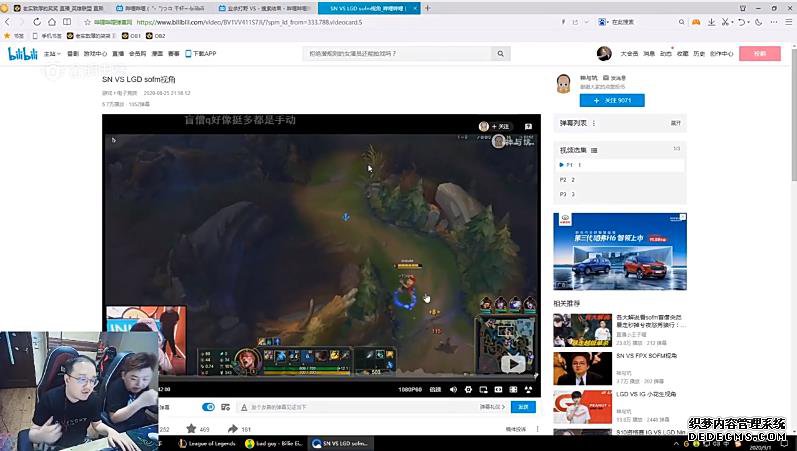This screenshot has width=797, height=451.
Task: Open the 1080P60 quality selector
Action: pos(410,389)
